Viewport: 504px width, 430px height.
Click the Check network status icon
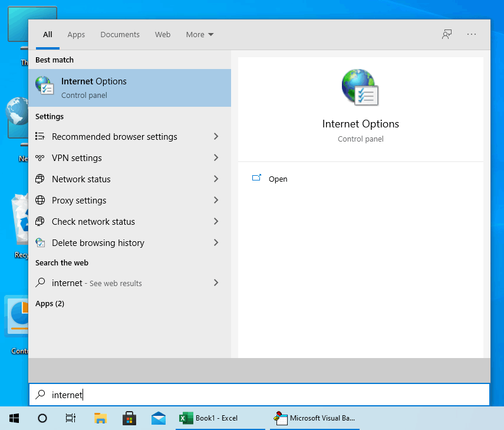pos(40,221)
